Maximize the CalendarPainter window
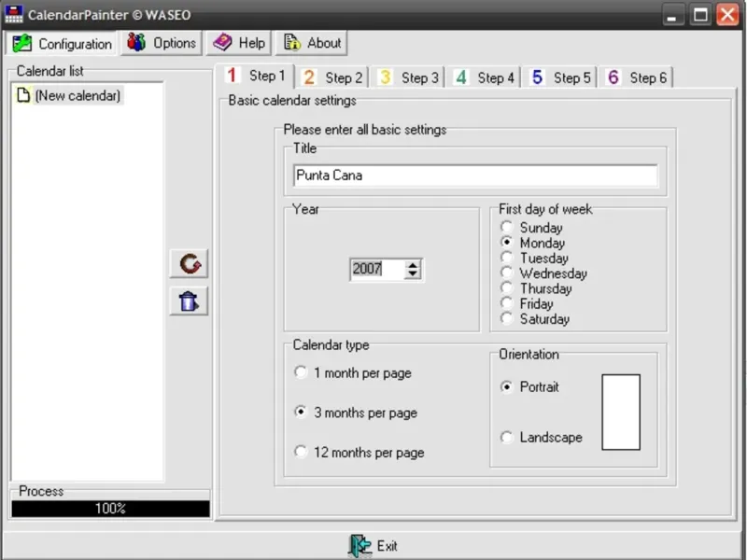The width and height of the screenshot is (747, 560). coord(700,15)
